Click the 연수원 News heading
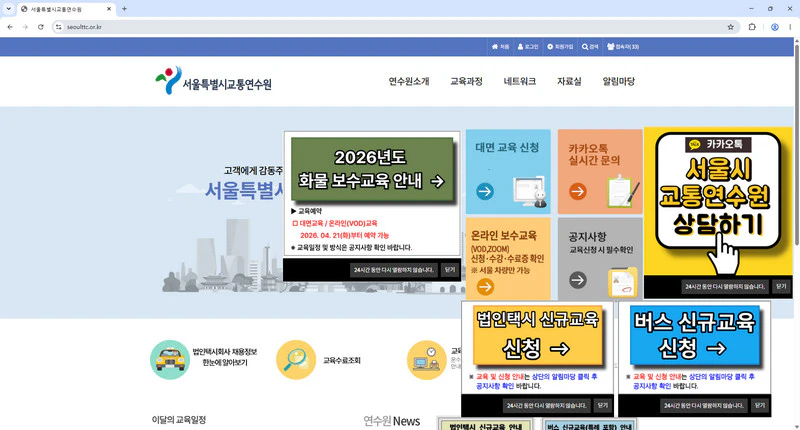The height and width of the screenshot is (430, 800). pyautogui.click(x=391, y=421)
